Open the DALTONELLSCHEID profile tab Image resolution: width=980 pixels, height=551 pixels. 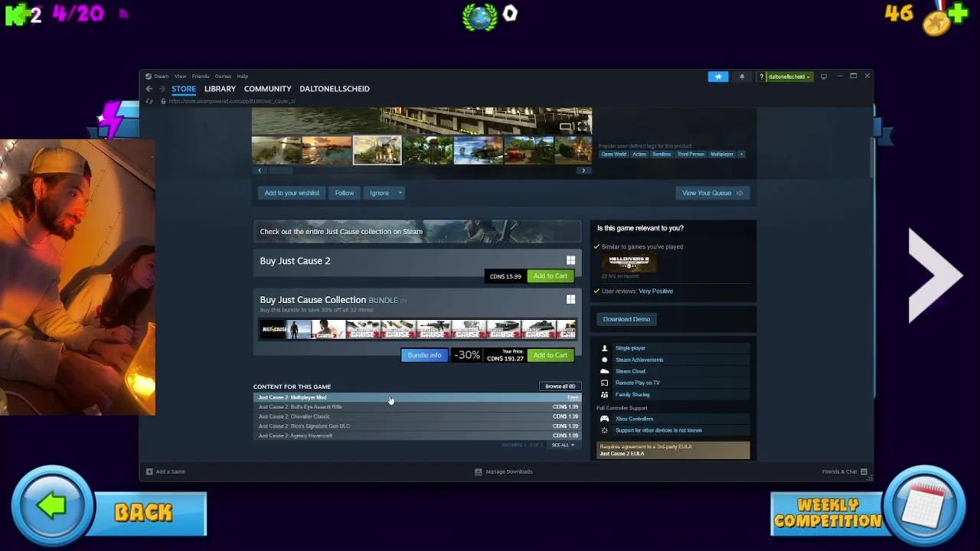(x=335, y=89)
